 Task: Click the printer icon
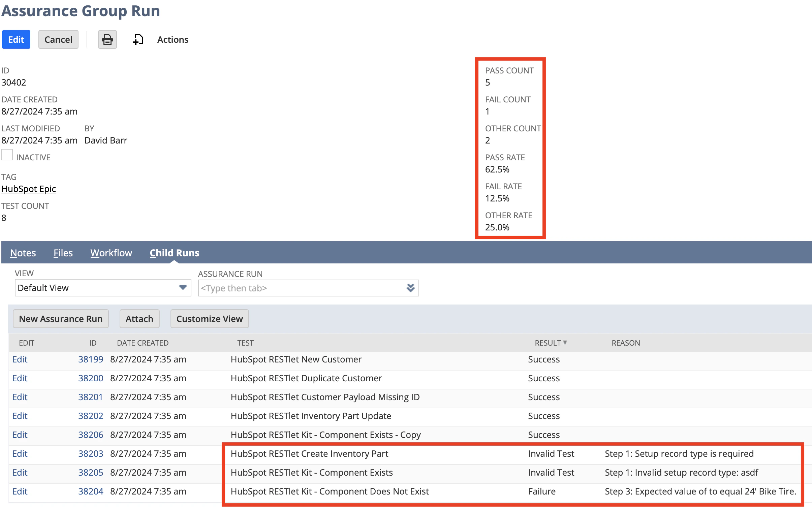coord(107,39)
